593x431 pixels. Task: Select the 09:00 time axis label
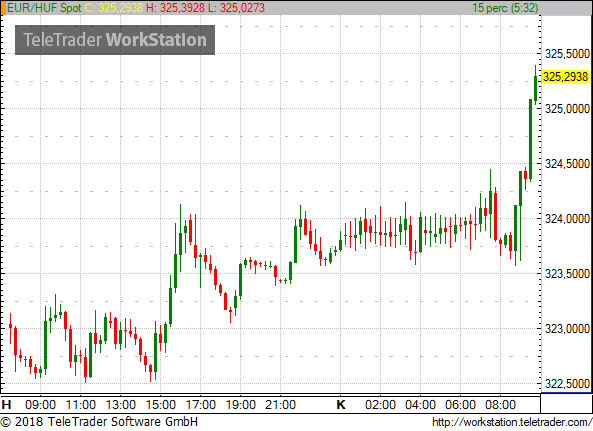tap(40, 405)
